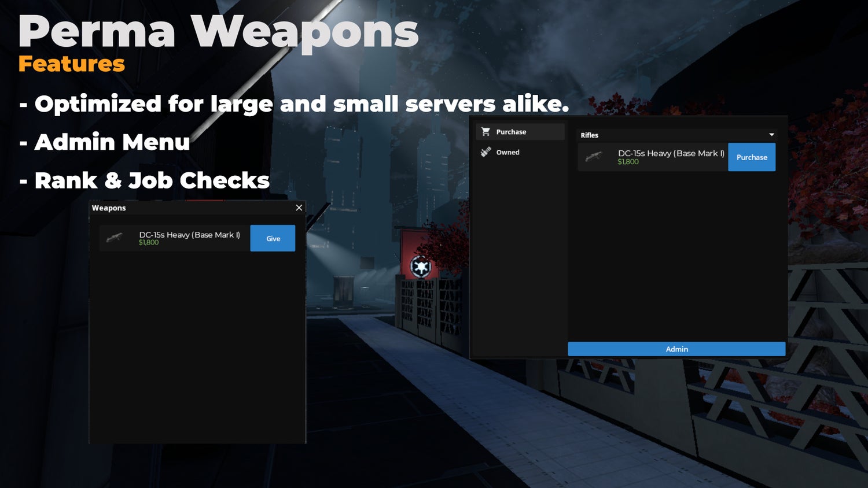The width and height of the screenshot is (868, 488).
Task: Click the weapon icon beside Owned
Action: pos(486,152)
